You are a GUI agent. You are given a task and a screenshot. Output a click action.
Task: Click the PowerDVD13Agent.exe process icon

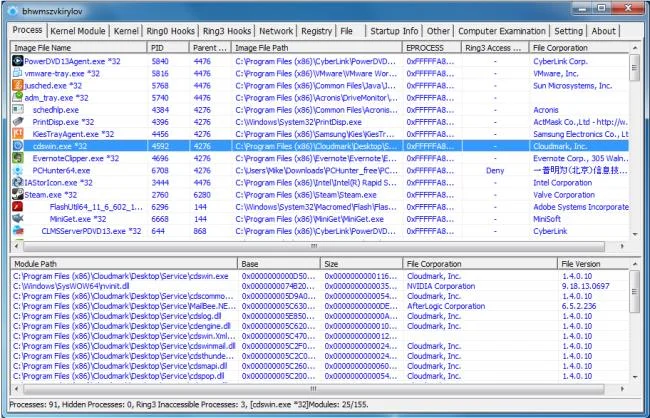pyautogui.click(x=17, y=61)
